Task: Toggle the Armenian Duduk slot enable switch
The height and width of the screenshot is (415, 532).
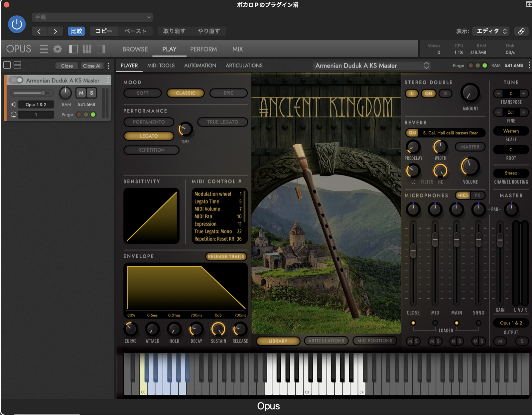Action: [x=16, y=80]
